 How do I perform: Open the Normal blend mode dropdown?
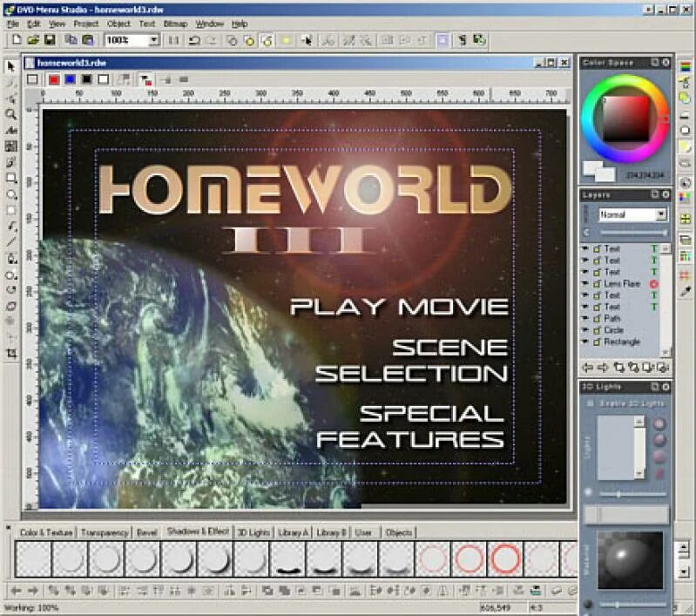(661, 214)
